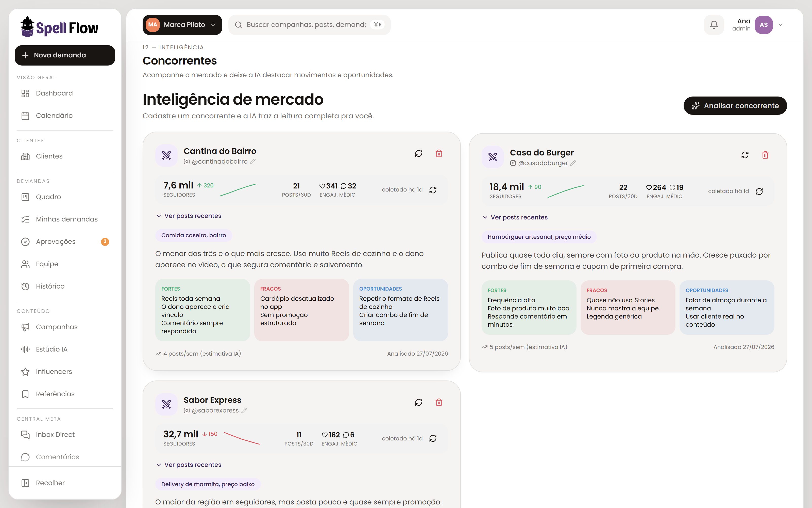This screenshot has height=508, width=812.
Task: Delete the Cantina do Bairro competitor
Action: (x=439, y=153)
